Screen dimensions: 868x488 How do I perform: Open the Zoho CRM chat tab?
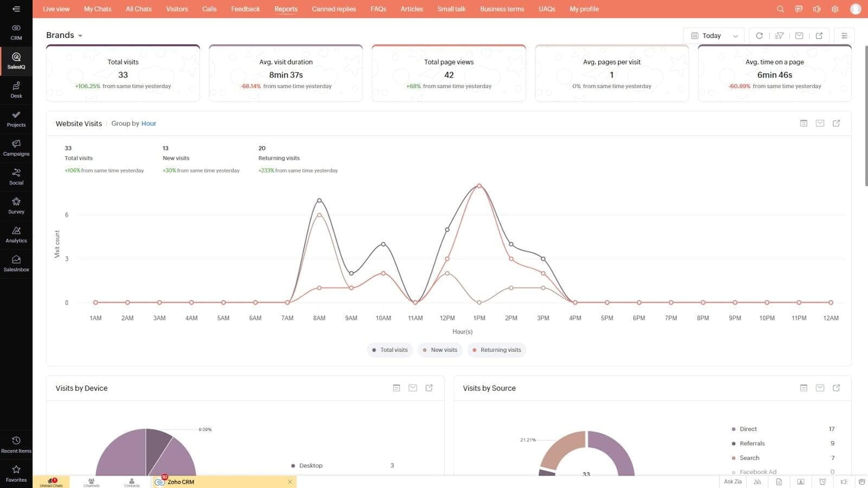point(224,482)
